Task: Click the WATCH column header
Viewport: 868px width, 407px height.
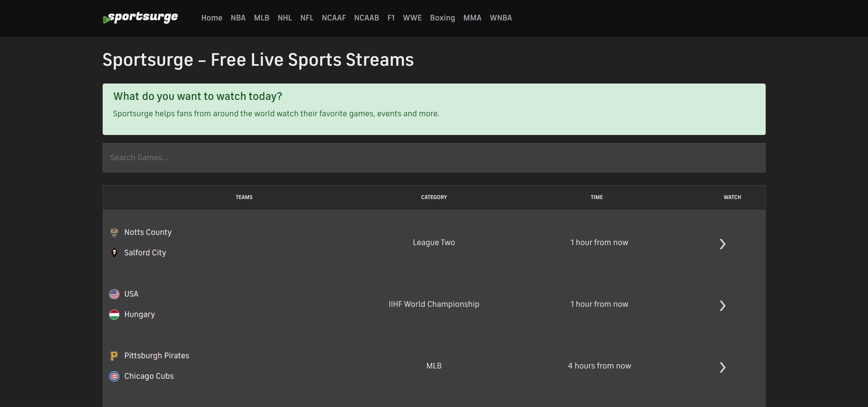Action: coord(732,197)
